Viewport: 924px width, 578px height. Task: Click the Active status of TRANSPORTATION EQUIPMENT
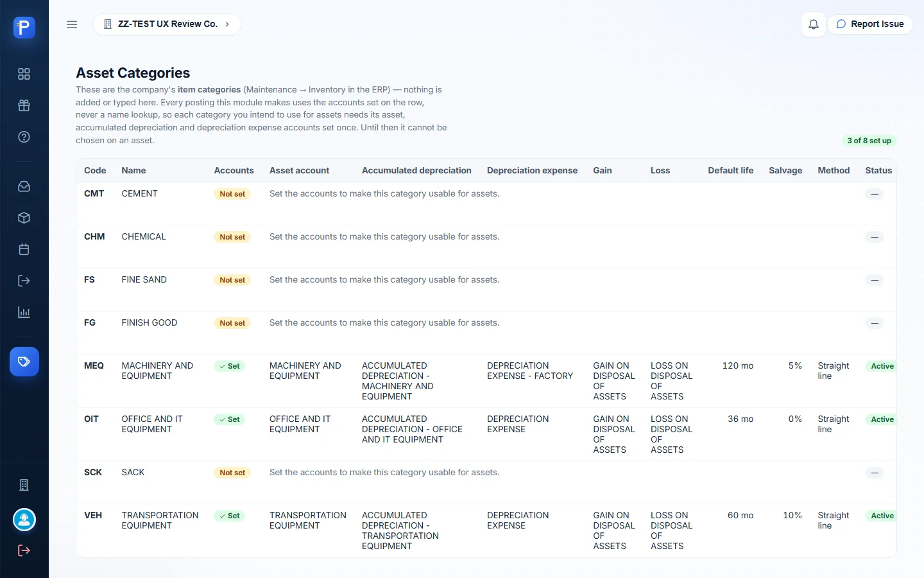pos(882,516)
